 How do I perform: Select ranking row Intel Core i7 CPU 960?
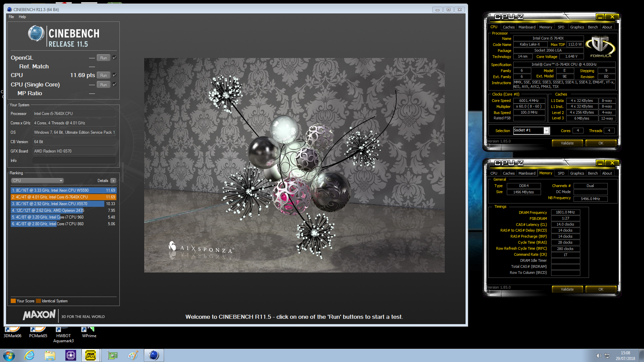point(63,217)
